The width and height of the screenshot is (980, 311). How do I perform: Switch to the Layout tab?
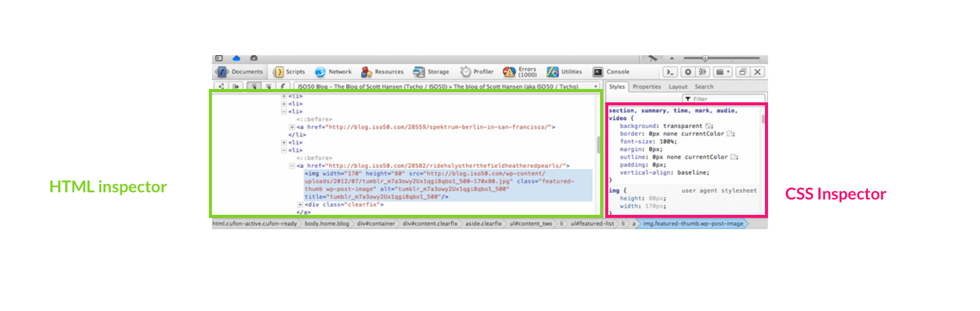coord(678,87)
